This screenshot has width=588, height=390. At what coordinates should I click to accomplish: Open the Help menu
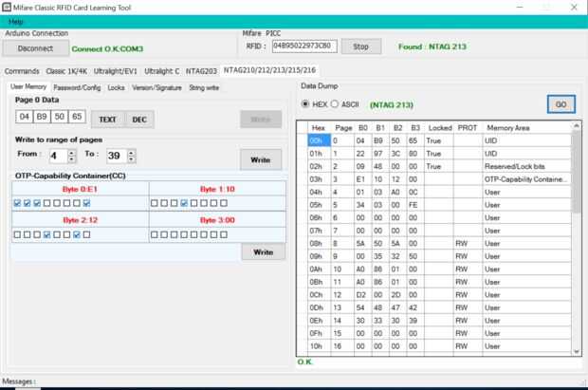click(15, 22)
